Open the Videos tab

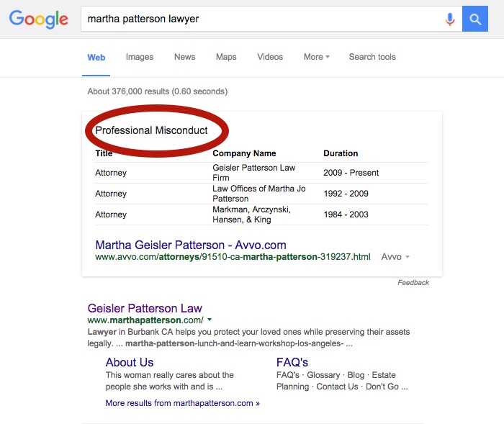[x=270, y=57]
